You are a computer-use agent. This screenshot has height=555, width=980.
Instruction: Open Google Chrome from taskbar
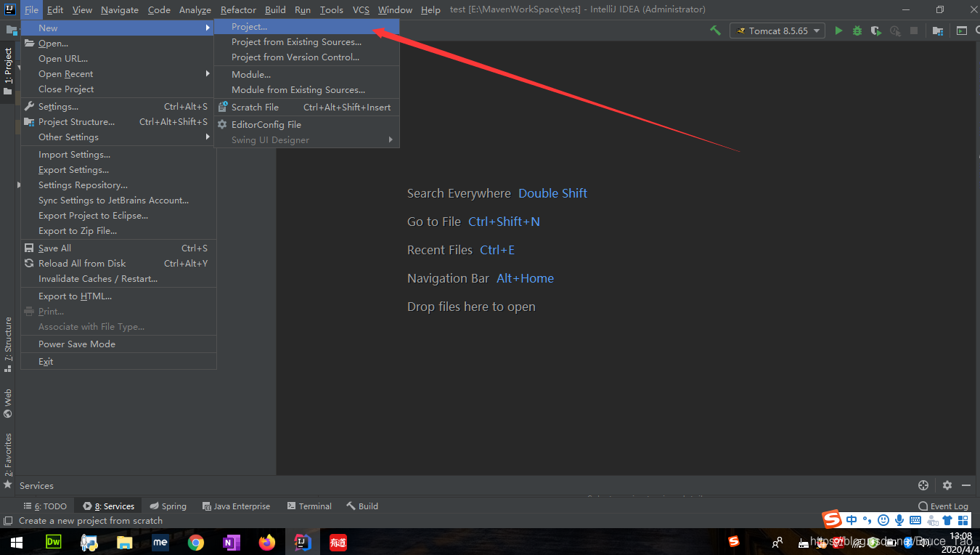click(x=195, y=542)
